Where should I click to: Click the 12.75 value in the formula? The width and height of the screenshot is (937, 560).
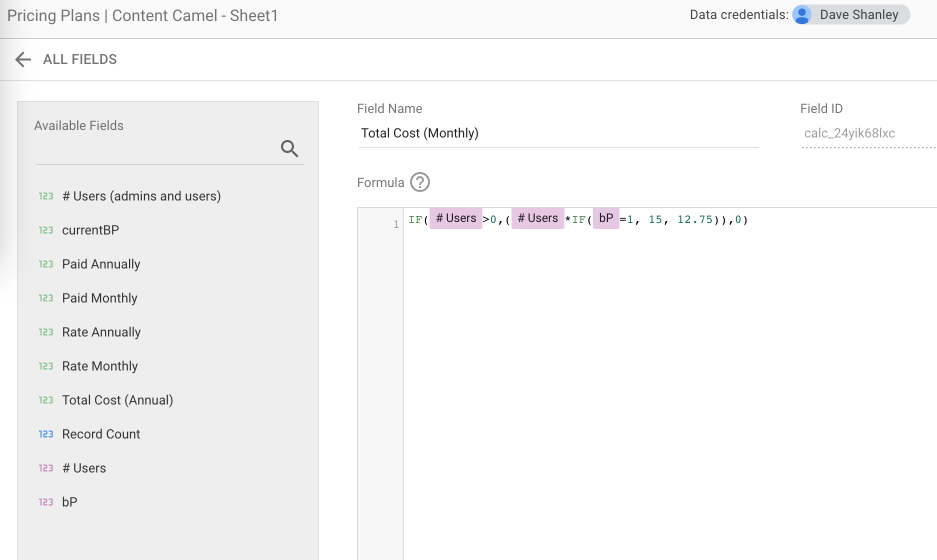(695, 219)
